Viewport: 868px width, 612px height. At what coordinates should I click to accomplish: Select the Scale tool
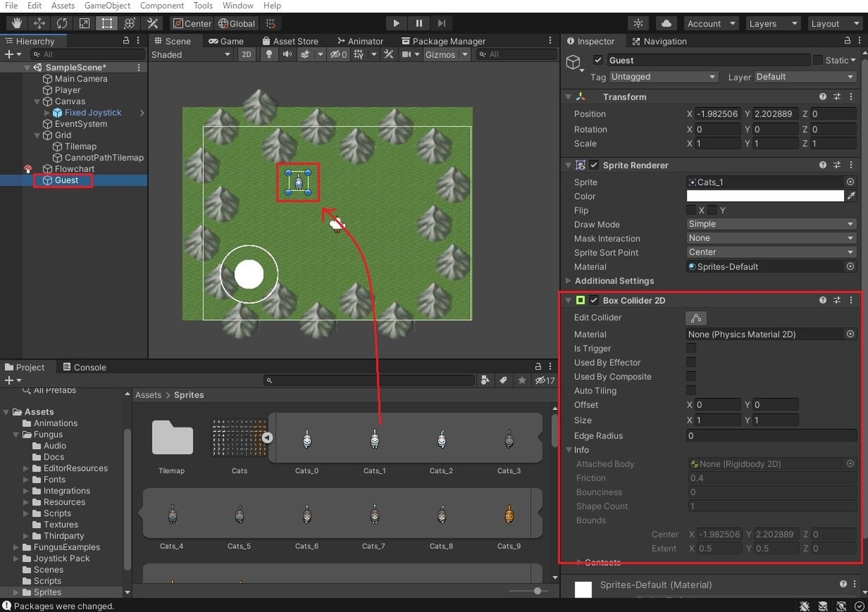click(x=84, y=23)
